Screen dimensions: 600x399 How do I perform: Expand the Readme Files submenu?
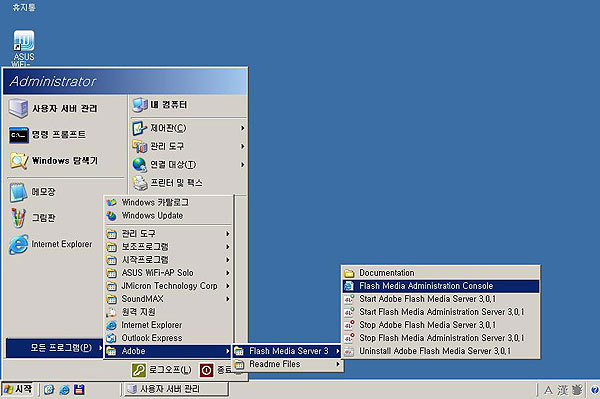pos(287,364)
